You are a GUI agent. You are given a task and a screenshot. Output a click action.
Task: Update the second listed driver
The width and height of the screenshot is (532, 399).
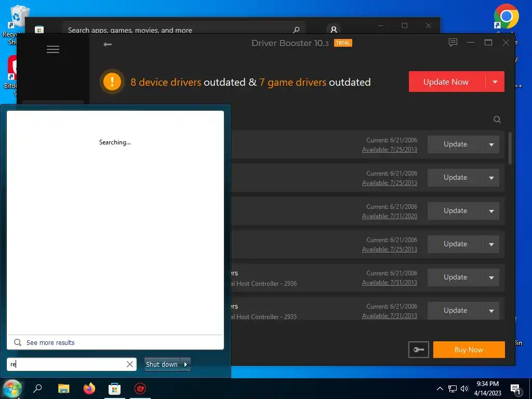click(455, 178)
